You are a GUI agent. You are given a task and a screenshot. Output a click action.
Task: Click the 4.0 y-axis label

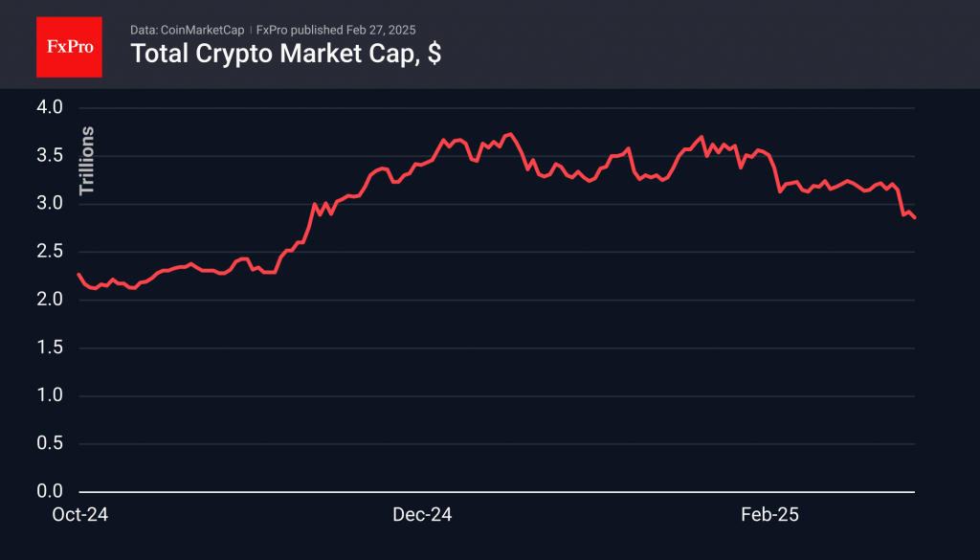(x=50, y=107)
